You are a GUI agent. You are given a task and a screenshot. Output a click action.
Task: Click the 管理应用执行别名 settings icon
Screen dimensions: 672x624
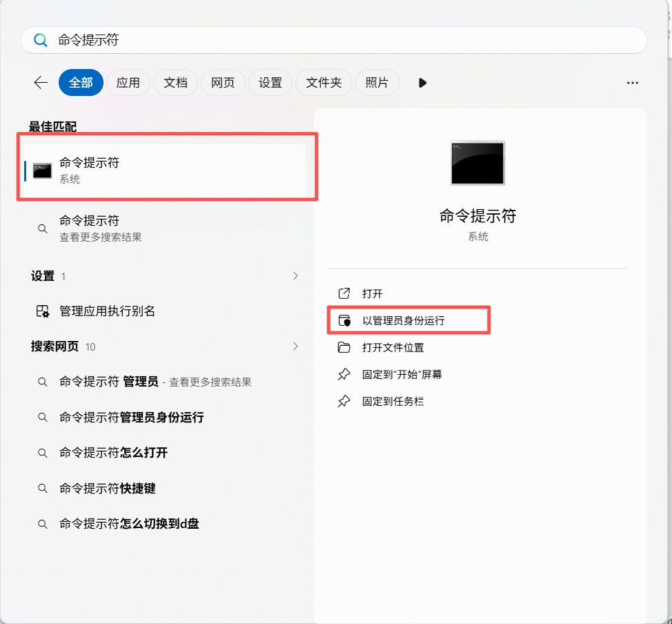tap(43, 311)
